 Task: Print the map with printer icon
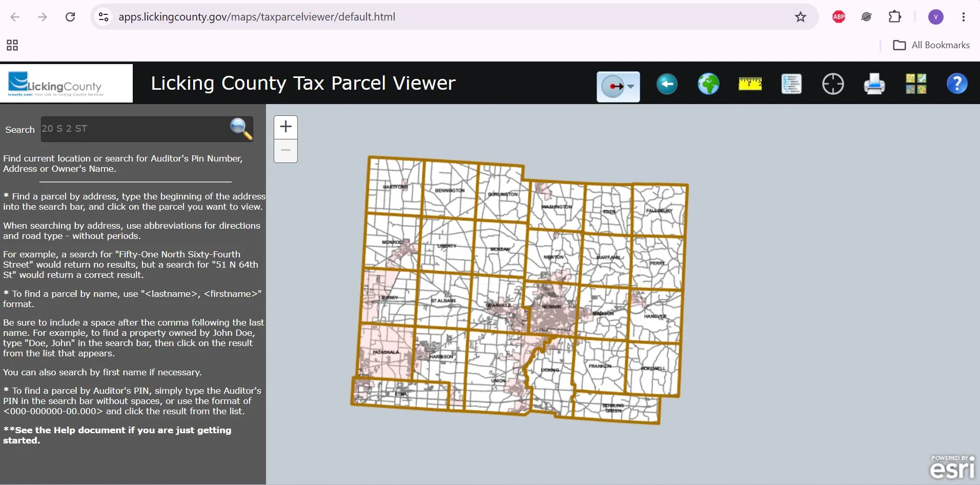pos(874,84)
